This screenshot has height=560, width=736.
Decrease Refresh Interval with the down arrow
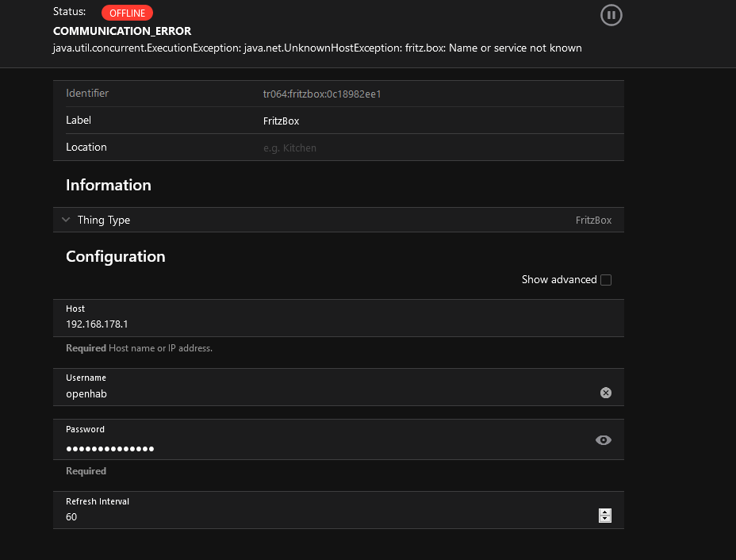click(x=605, y=520)
